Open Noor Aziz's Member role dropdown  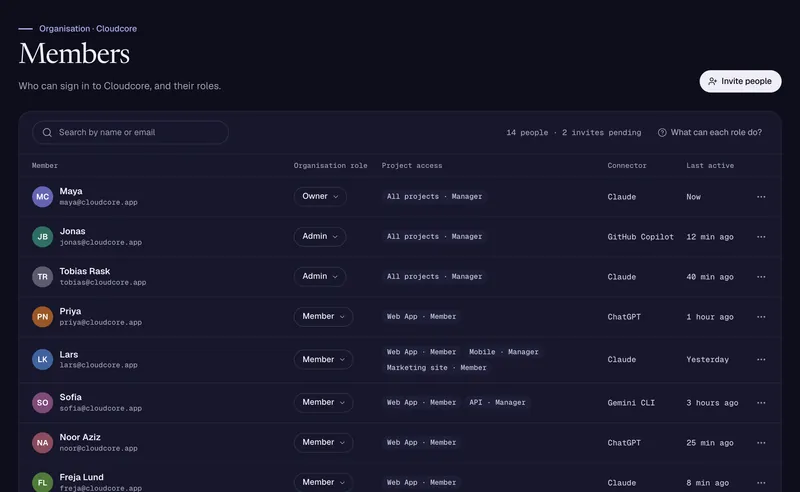pos(323,442)
